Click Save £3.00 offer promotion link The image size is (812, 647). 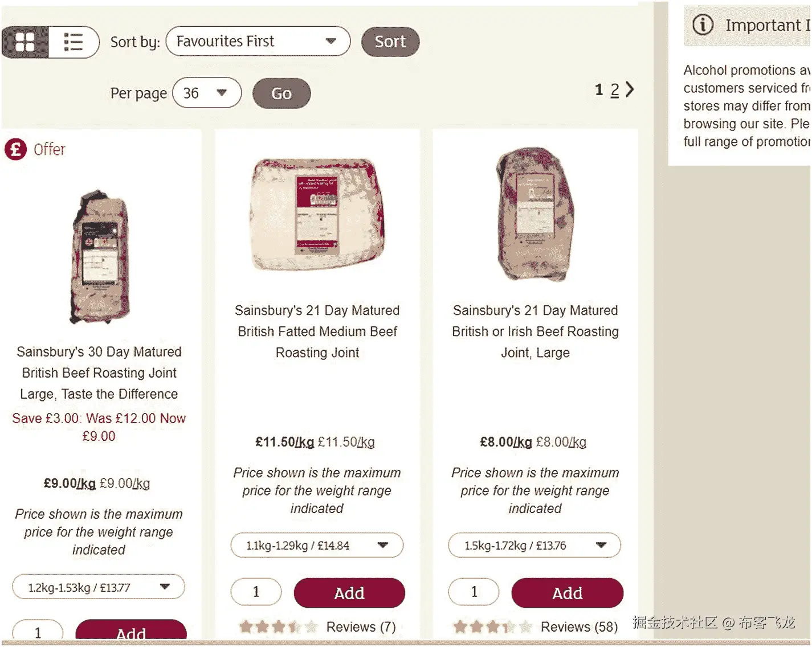(x=99, y=427)
